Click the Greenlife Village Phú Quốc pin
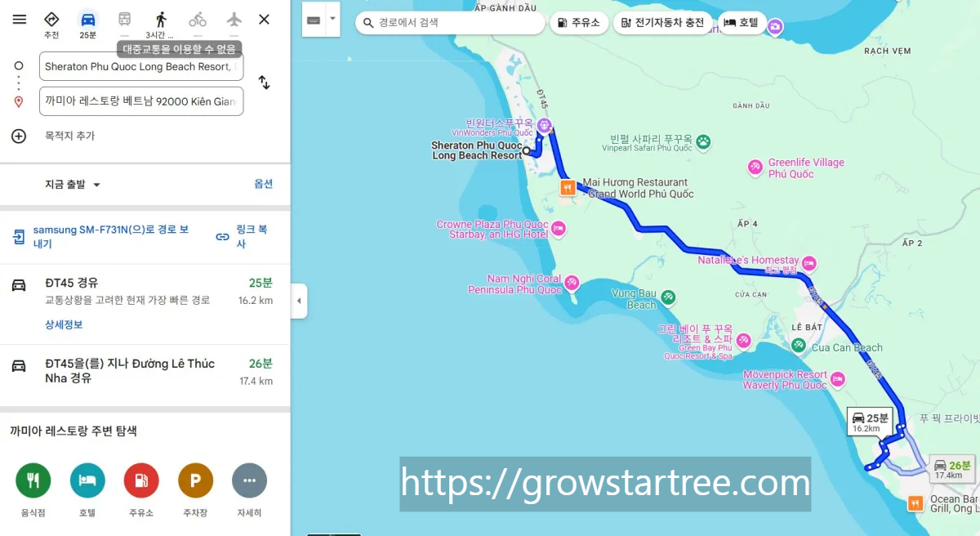The width and height of the screenshot is (980, 536). [x=755, y=167]
